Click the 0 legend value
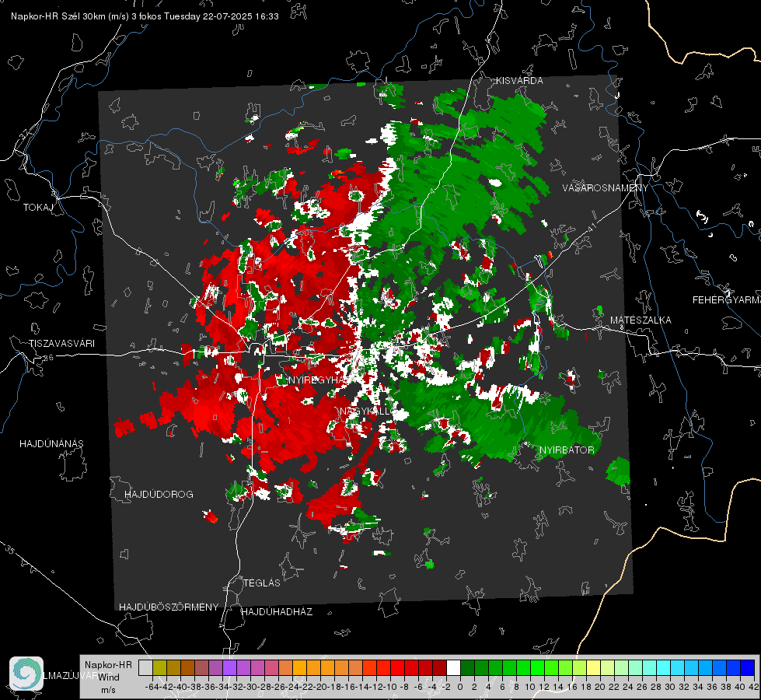Screen dimensions: 761x700 [460, 687]
